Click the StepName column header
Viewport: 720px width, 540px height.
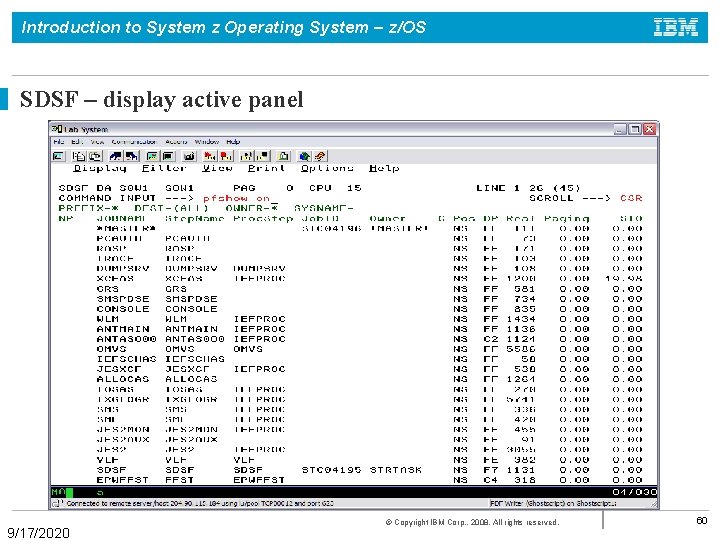coord(195,219)
